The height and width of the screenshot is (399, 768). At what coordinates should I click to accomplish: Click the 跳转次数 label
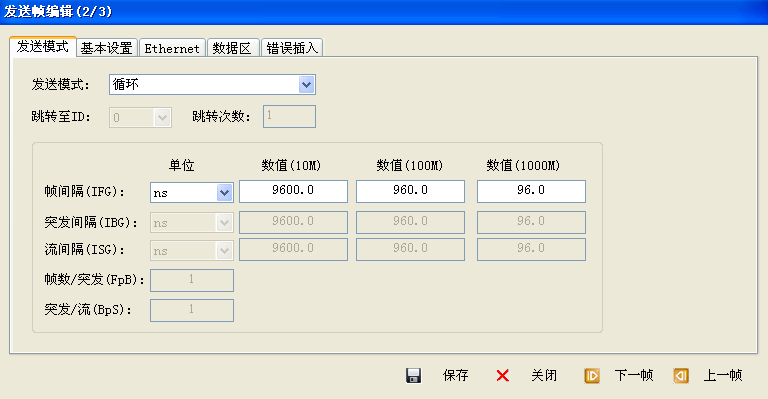click(221, 117)
